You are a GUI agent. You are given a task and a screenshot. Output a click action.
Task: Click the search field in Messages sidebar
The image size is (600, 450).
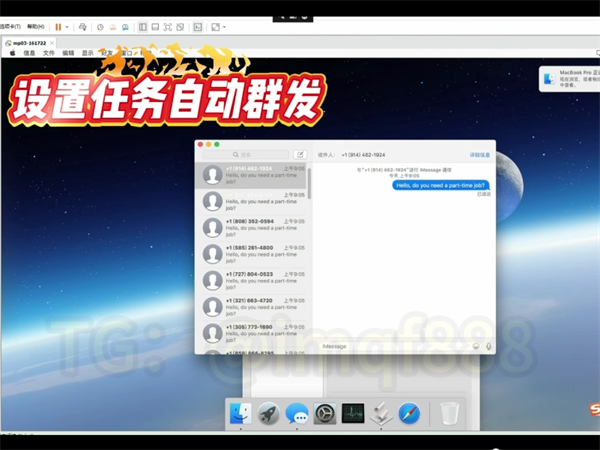[247, 155]
